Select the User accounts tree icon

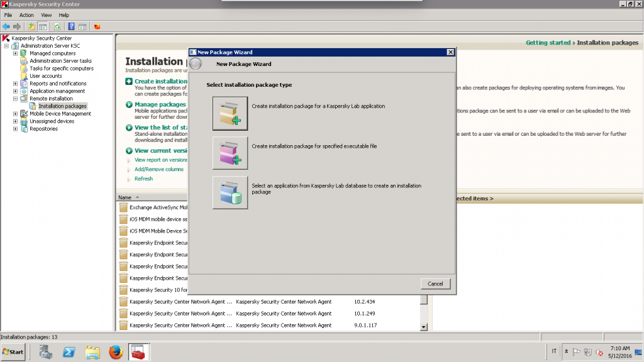[24, 76]
